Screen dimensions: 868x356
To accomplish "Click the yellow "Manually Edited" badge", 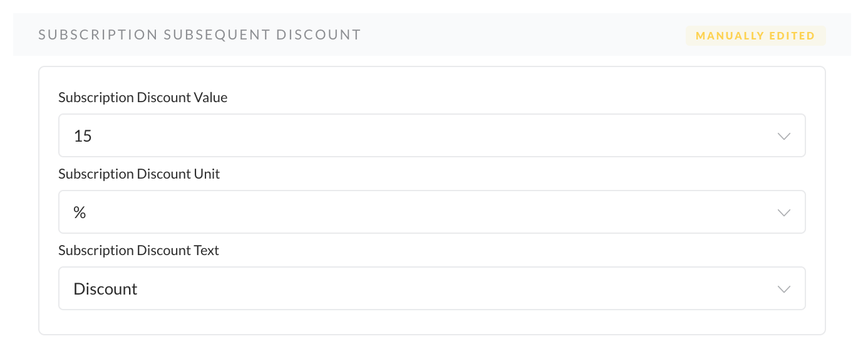I will click(755, 36).
